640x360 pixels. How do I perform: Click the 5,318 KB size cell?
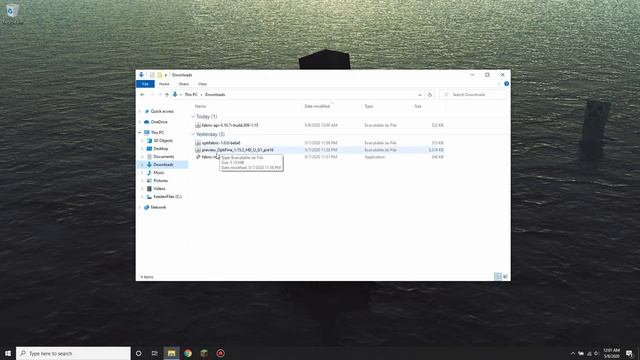436,150
